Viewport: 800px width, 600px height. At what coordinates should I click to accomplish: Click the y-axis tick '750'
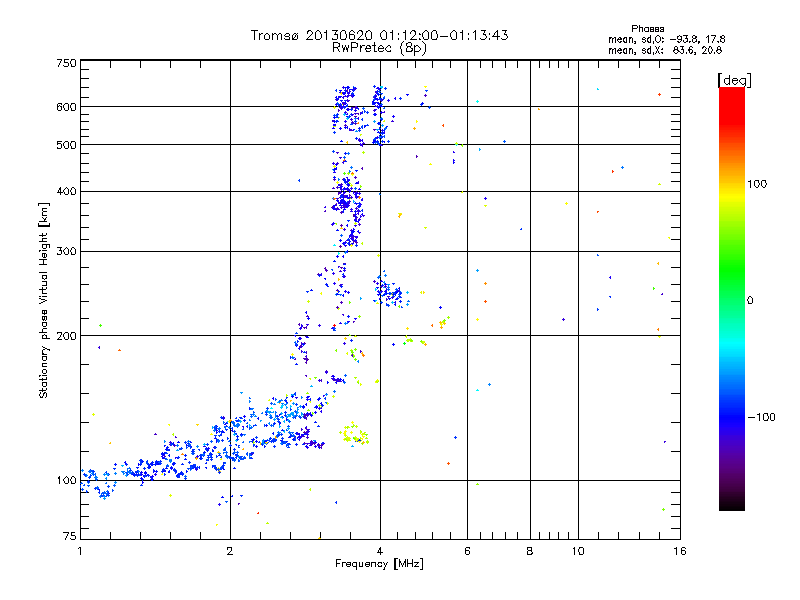[66, 63]
